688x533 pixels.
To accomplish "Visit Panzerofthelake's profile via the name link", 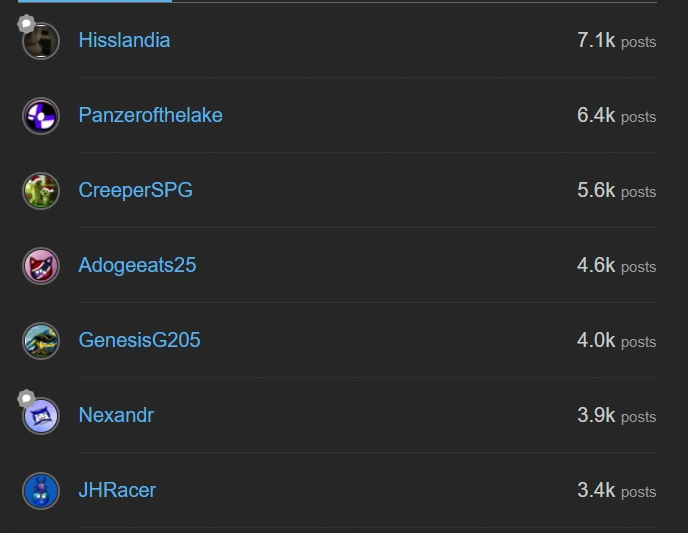I will (150, 116).
